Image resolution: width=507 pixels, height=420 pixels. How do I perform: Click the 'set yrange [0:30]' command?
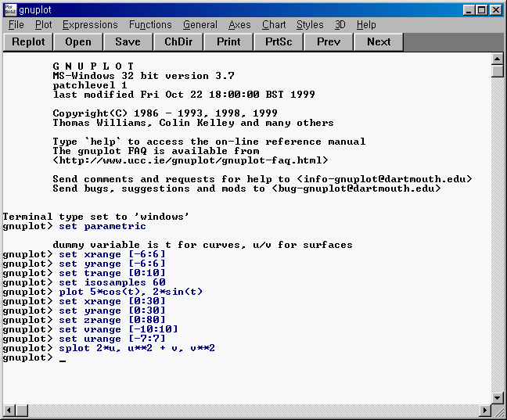click(112, 311)
